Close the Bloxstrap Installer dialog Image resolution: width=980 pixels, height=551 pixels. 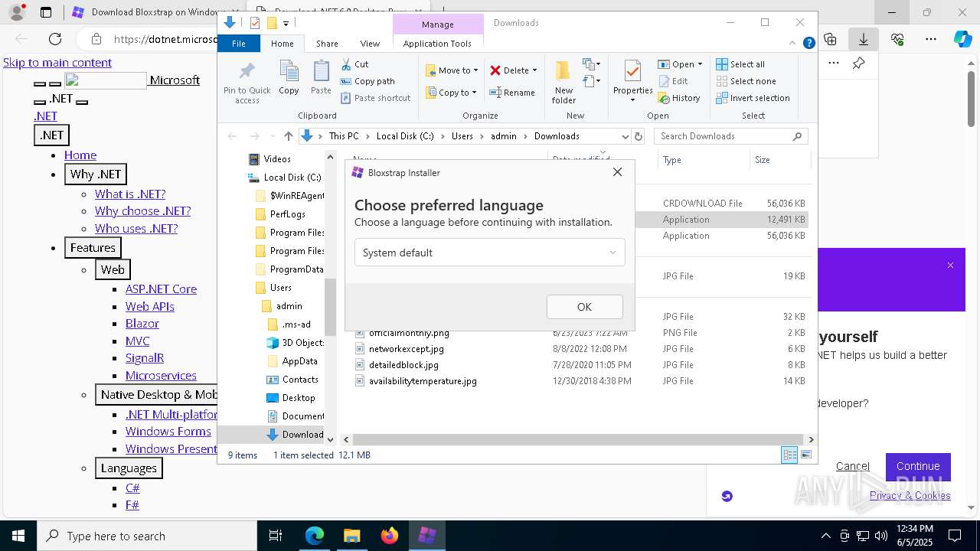618,172
